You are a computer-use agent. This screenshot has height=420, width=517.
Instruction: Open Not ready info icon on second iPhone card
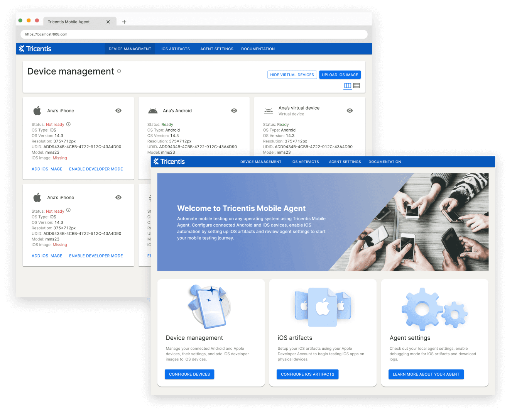pos(68,210)
